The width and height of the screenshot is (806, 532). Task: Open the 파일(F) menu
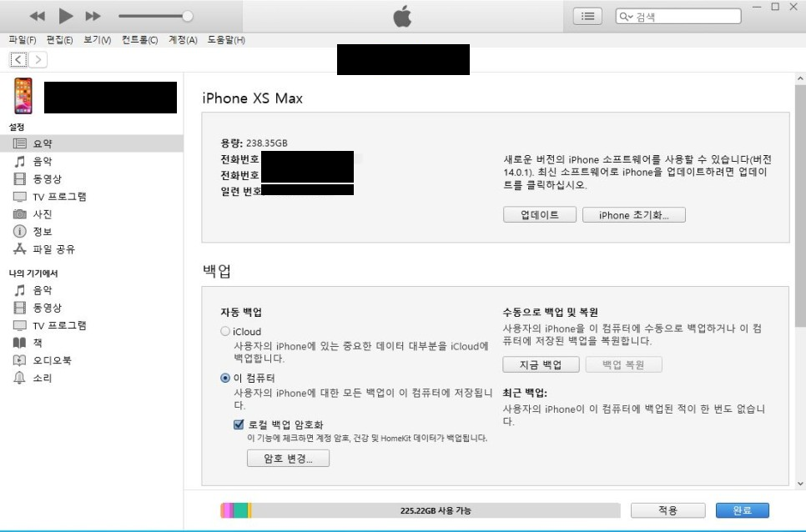[22, 39]
